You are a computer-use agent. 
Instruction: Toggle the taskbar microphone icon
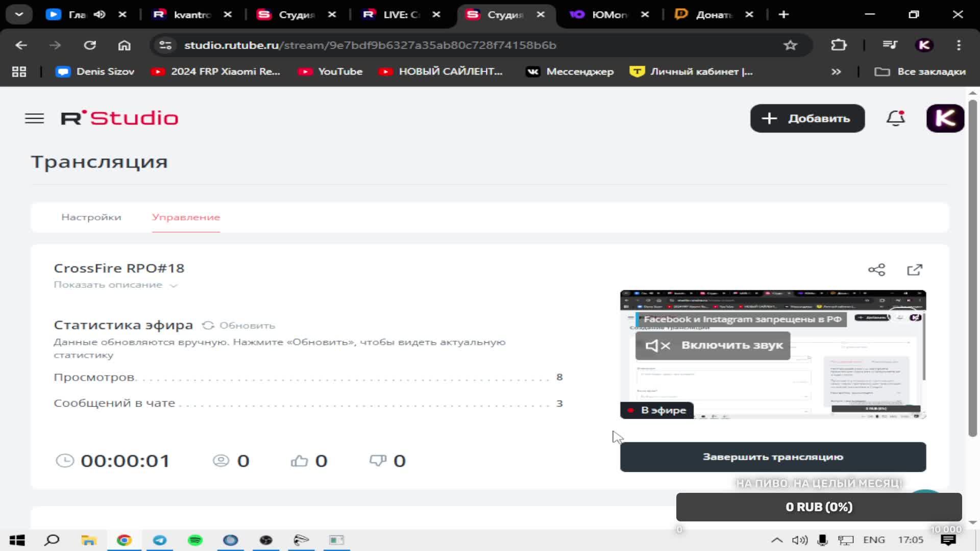822,540
